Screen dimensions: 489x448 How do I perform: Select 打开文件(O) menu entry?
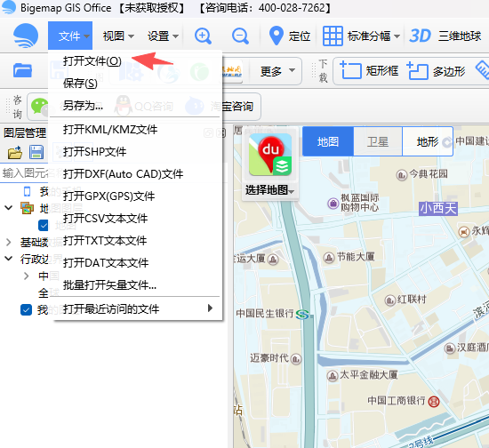click(x=136, y=60)
